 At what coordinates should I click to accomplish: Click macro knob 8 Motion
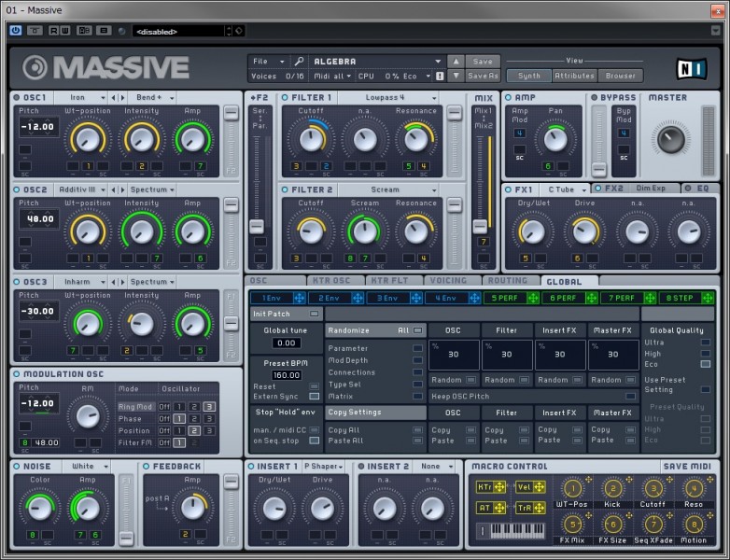694,525
